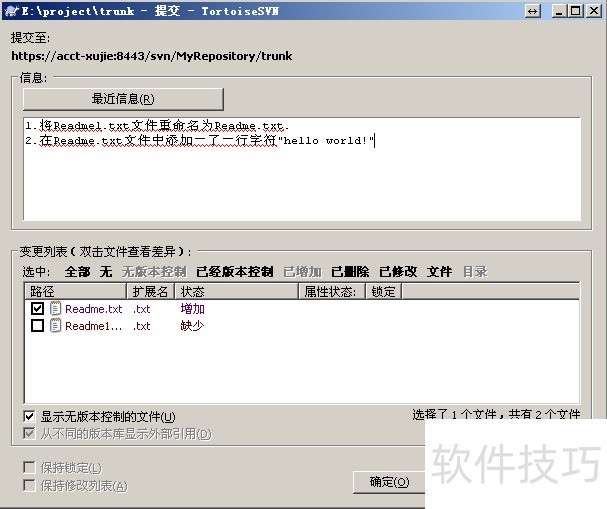Screen dimensions: 607x509
Task: Select 无版本控制 filter link
Action: [x=154, y=272]
